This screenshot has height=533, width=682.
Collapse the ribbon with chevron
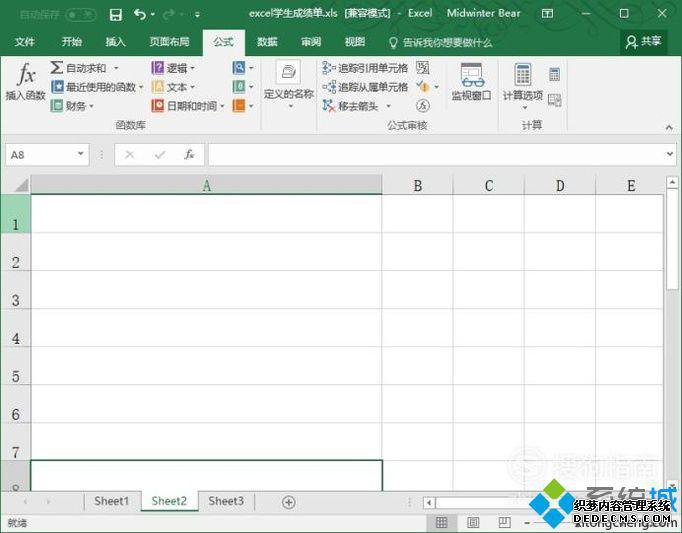click(669, 127)
